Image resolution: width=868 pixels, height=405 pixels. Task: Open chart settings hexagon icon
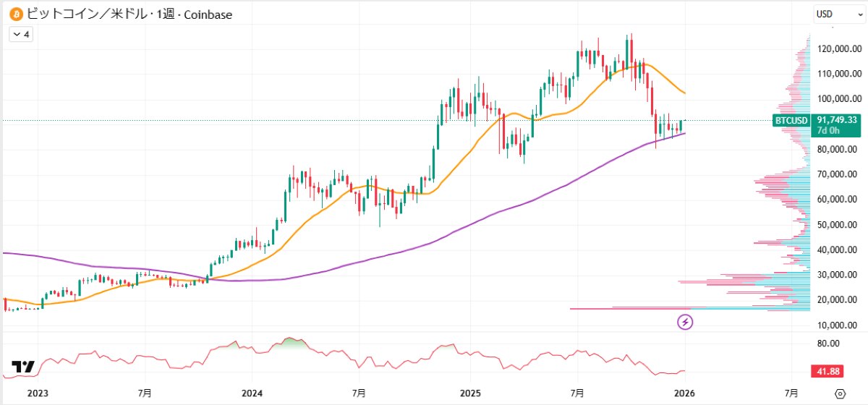838,393
